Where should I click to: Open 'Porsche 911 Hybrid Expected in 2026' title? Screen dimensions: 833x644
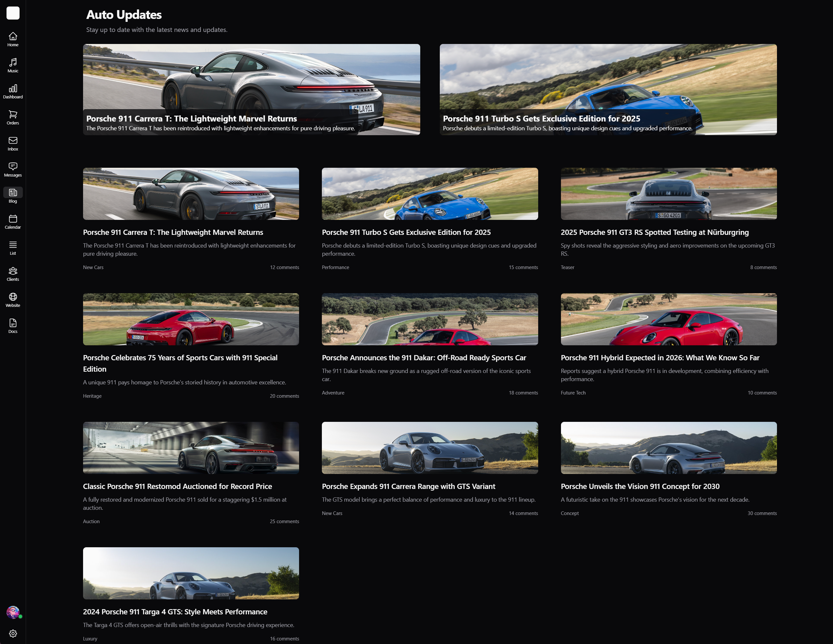tap(660, 358)
